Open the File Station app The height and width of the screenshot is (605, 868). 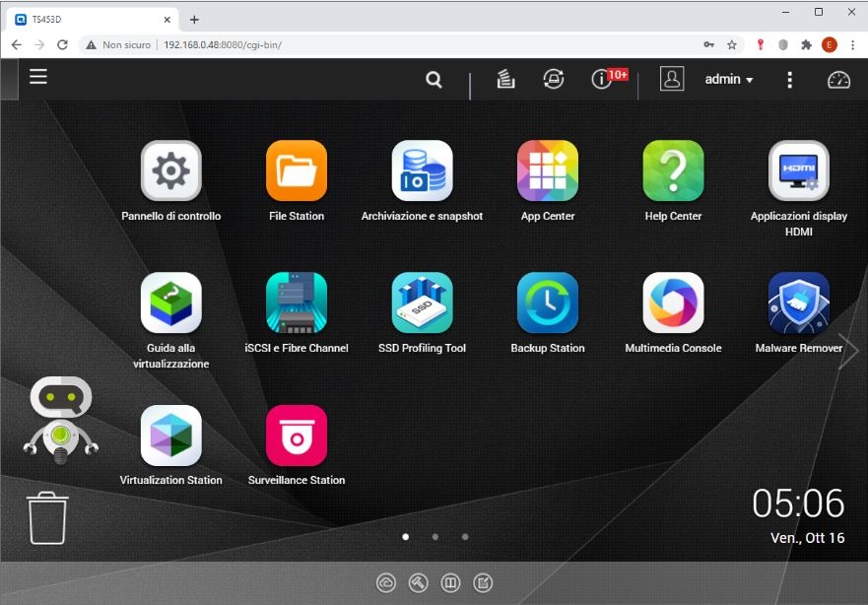coord(297,171)
